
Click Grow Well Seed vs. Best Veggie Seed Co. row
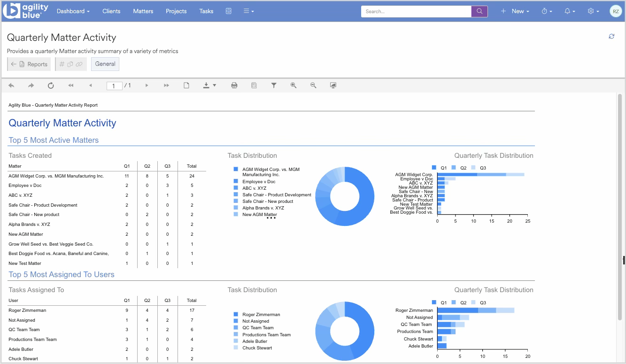(107, 244)
